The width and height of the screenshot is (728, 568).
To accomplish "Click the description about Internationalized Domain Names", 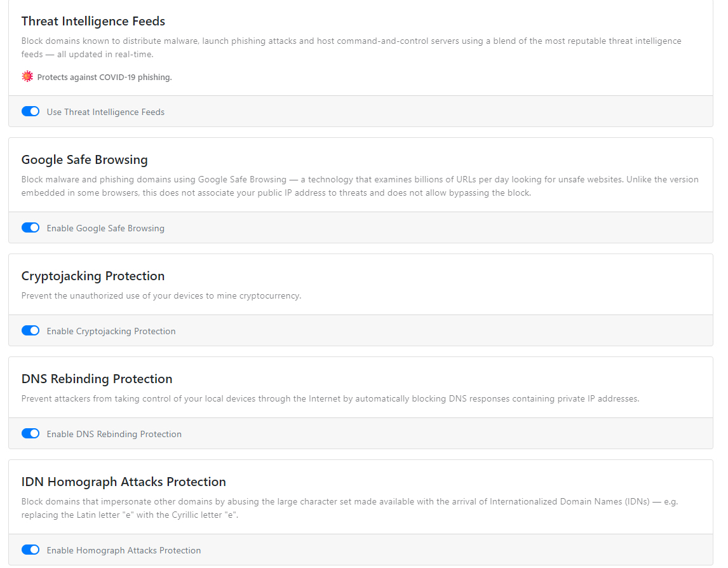I will pos(349,508).
